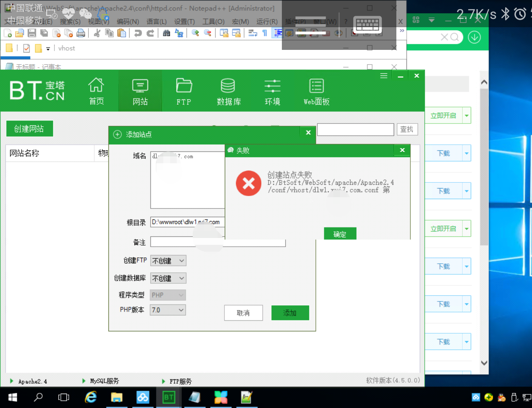Click Notepad++ Save All toolbar icon
Screen dimensions: 532x408
coord(44,33)
